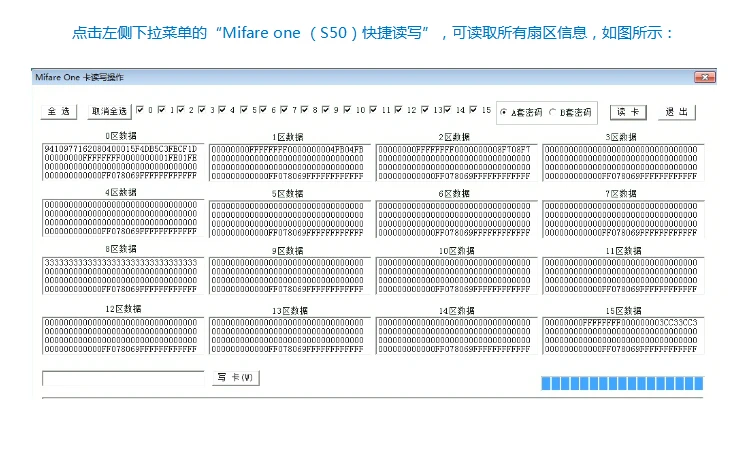Click inside the 6区数据 data box

[x=456, y=219]
